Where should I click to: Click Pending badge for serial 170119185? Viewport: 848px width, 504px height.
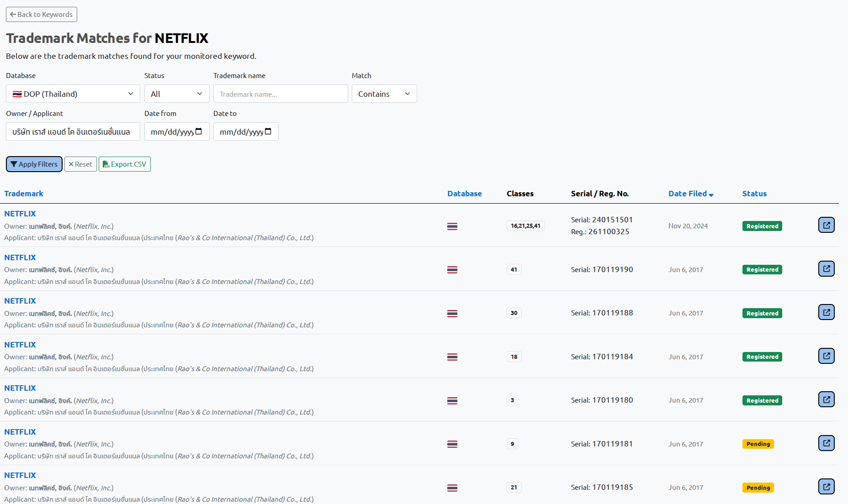[x=758, y=488]
